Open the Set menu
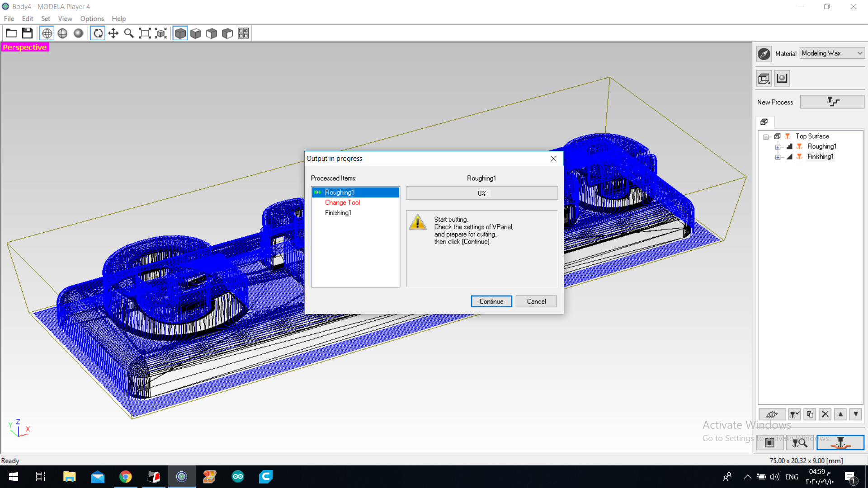Image resolution: width=868 pixels, height=488 pixels. 45,19
